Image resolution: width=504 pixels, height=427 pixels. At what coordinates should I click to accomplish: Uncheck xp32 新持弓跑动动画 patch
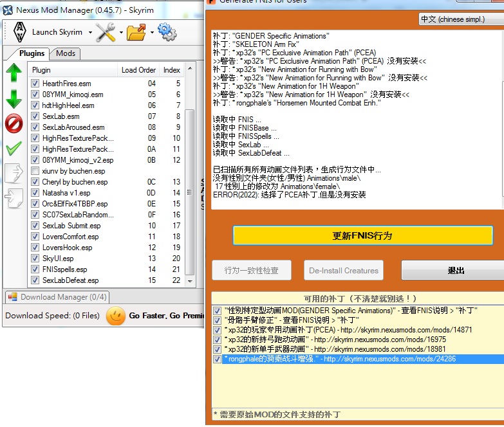pos(218,340)
